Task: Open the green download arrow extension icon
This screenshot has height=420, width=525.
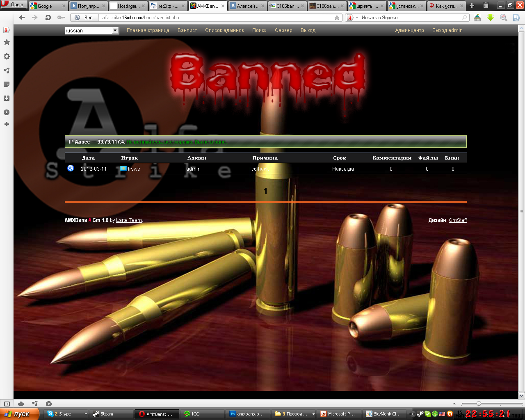Action: [x=491, y=18]
